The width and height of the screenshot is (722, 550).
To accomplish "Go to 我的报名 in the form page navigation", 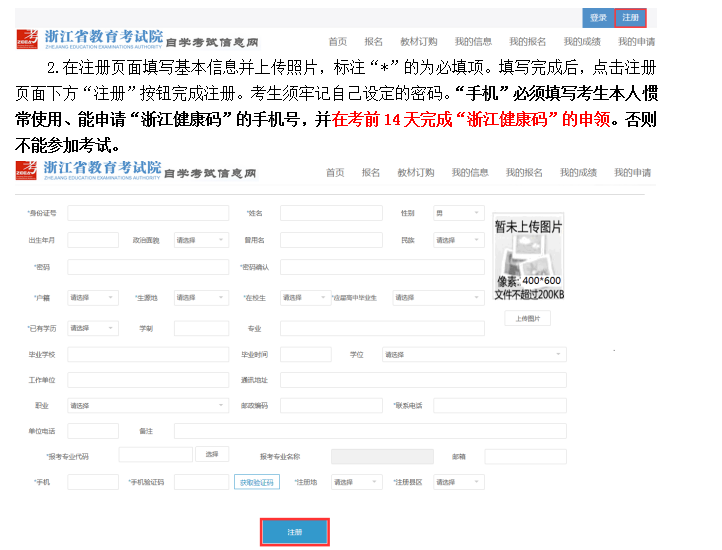I will click(x=524, y=173).
